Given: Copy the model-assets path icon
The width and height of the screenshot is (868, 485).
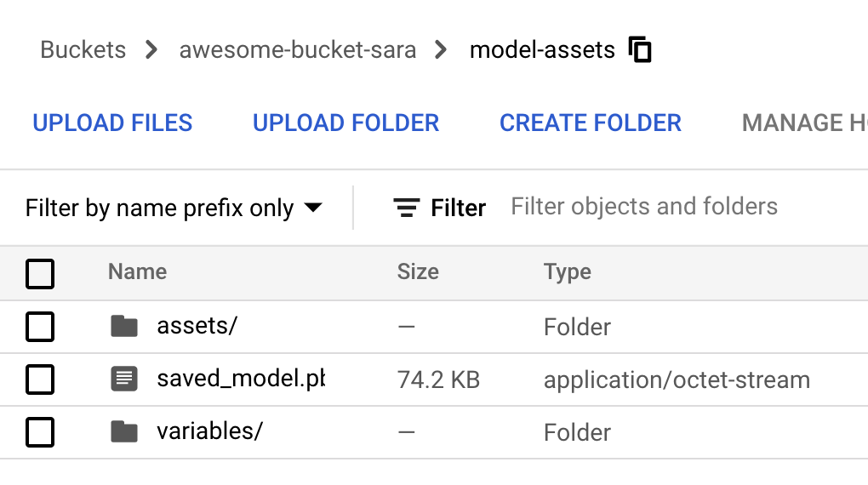Looking at the screenshot, I should 640,50.
